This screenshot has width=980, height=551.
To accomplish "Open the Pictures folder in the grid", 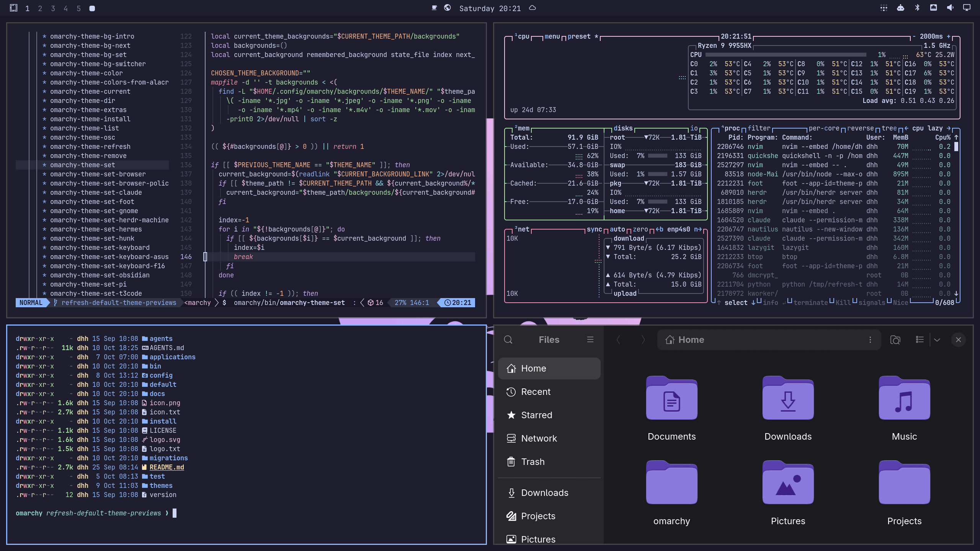I will [788, 493].
